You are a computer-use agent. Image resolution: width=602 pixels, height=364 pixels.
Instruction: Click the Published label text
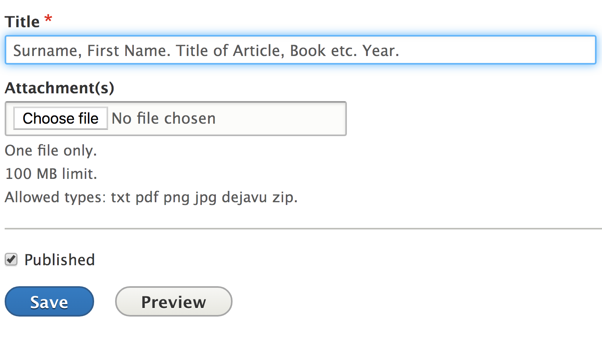(59, 259)
